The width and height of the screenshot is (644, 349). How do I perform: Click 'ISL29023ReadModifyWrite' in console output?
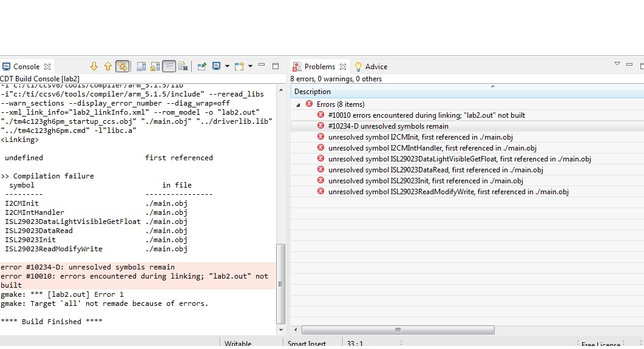[53, 248]
